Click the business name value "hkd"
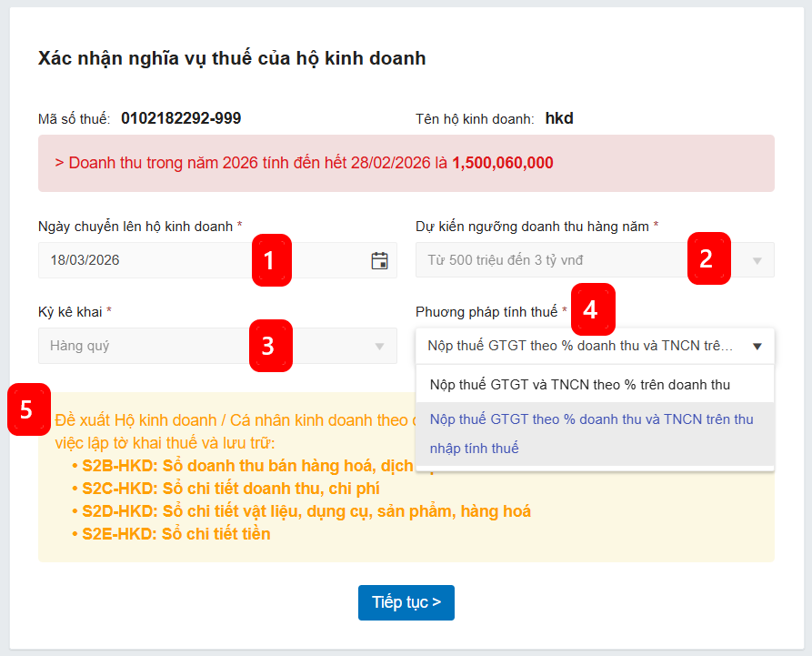This screenshot has height=656, width=812. pos(559,118)
